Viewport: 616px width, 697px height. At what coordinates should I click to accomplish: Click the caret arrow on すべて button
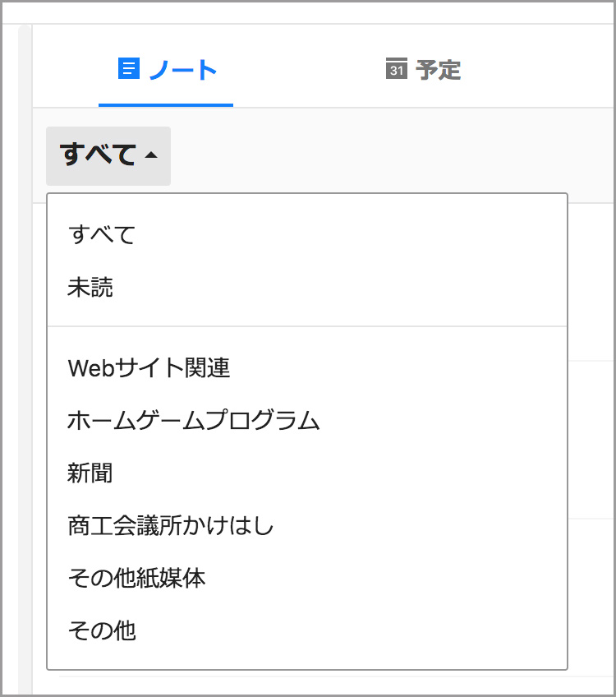[150, 155]
